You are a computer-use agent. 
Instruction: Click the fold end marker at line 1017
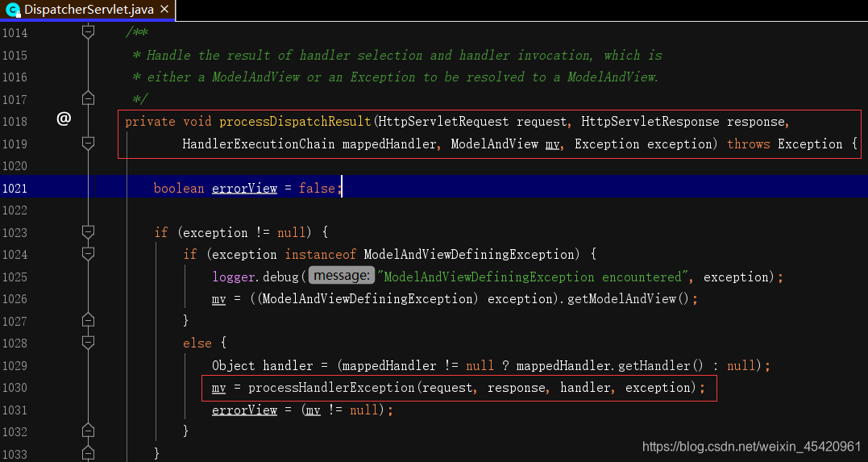point(88,98)
